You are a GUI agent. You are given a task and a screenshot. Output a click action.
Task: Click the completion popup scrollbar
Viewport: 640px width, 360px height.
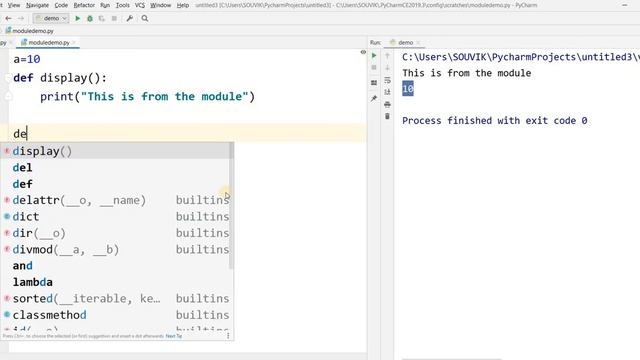231,206
